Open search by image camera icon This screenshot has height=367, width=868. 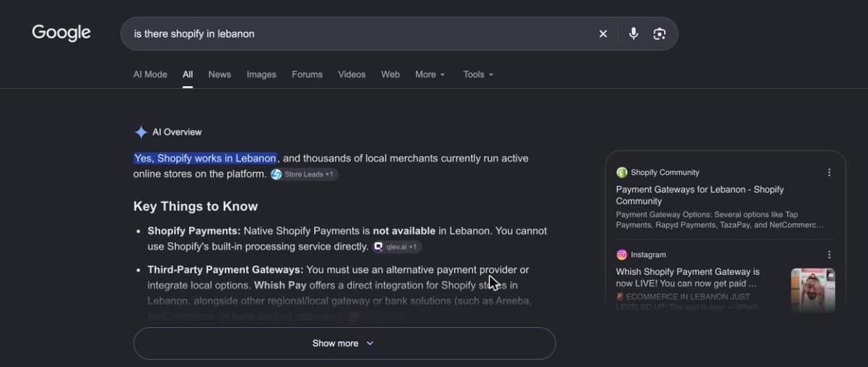click(x=659, y=34)
